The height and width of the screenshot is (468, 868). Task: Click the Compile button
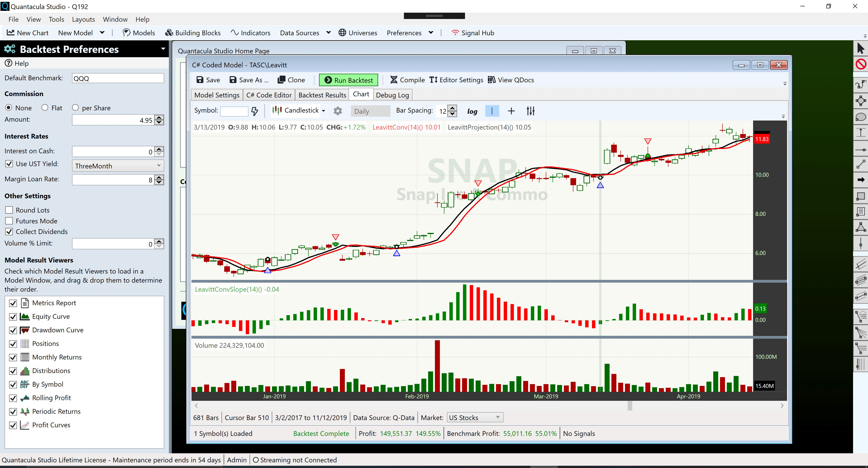[x=407, y=80]
